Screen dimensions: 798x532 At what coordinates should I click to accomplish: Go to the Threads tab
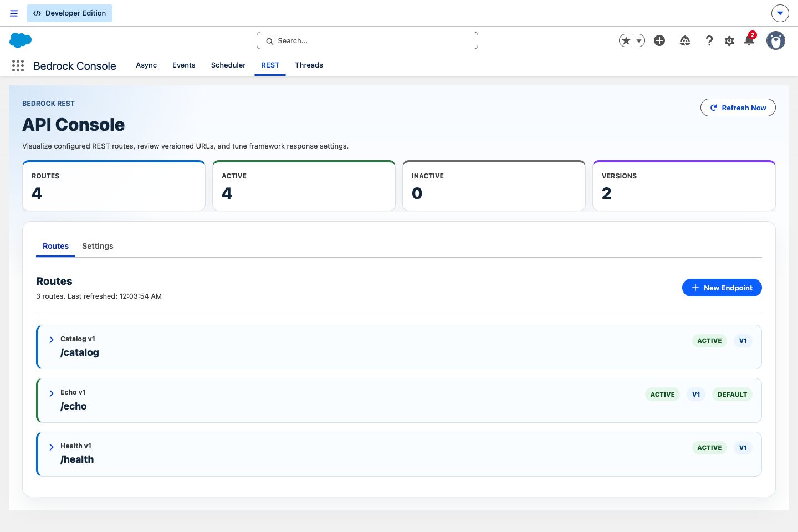pos(309,65)
